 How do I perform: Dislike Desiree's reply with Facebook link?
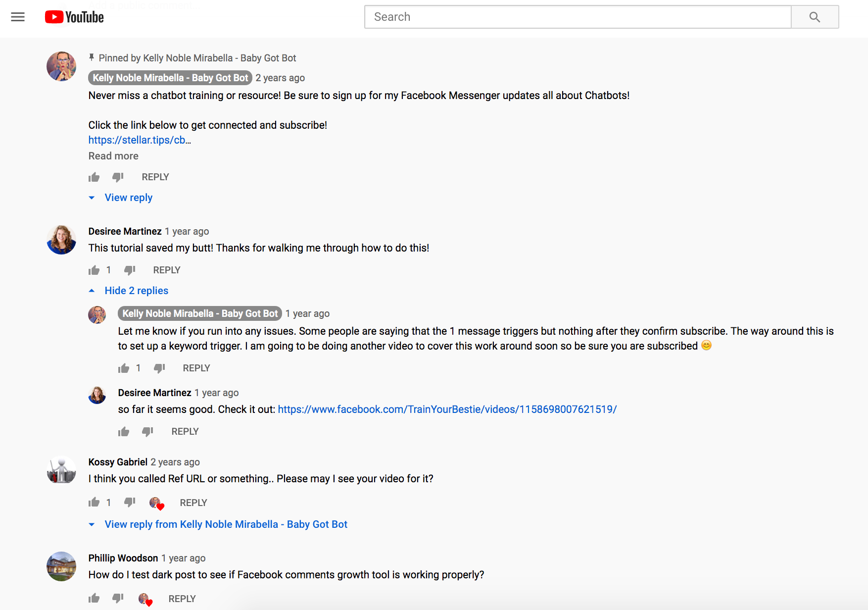coord(147,432)
